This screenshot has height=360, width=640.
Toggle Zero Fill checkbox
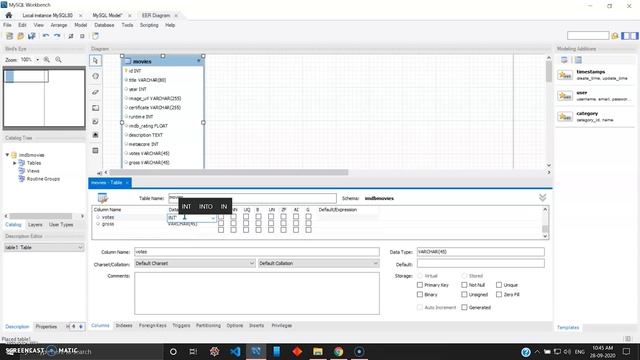(x=499, y=294)
